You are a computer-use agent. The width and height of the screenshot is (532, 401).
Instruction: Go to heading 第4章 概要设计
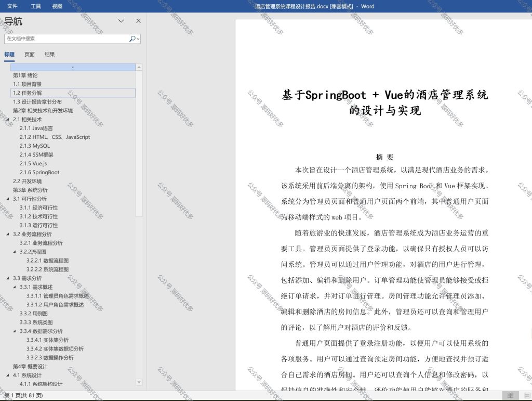coord(30,367)
